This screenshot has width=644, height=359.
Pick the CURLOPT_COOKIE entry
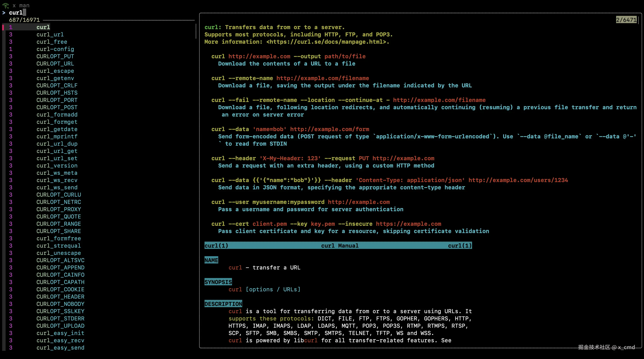pyautogui.click(x=60, y=289)
